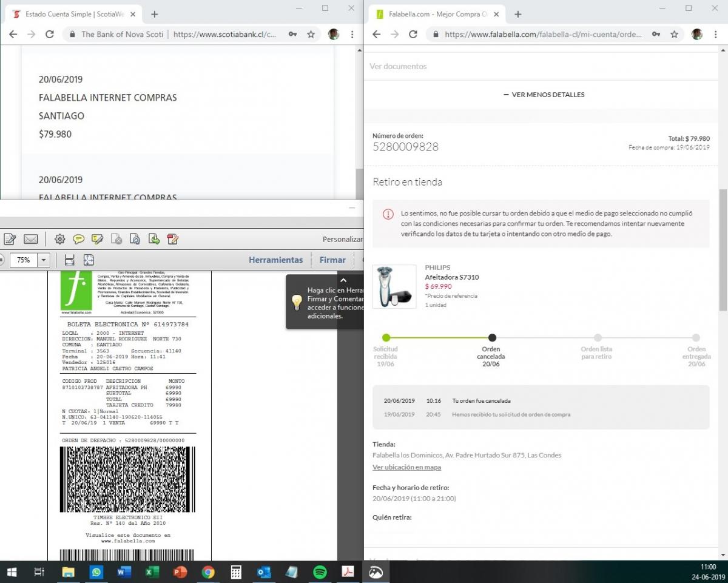Click the Orden cancelada timeline marker
Image resolution: width=728 pixels, height=583 pixels.
pyautogui.click(x=492, y=338)
